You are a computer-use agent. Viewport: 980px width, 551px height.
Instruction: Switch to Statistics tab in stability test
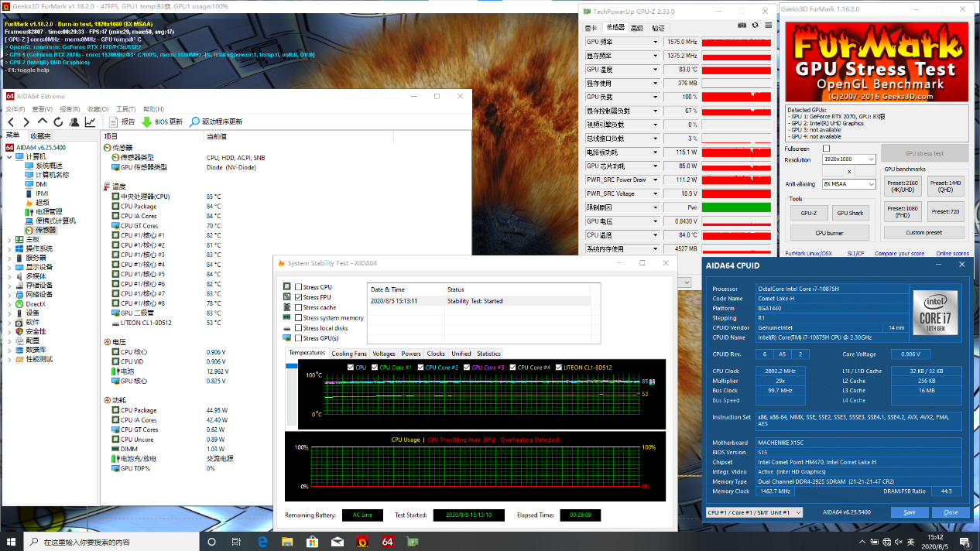(488, 354)
